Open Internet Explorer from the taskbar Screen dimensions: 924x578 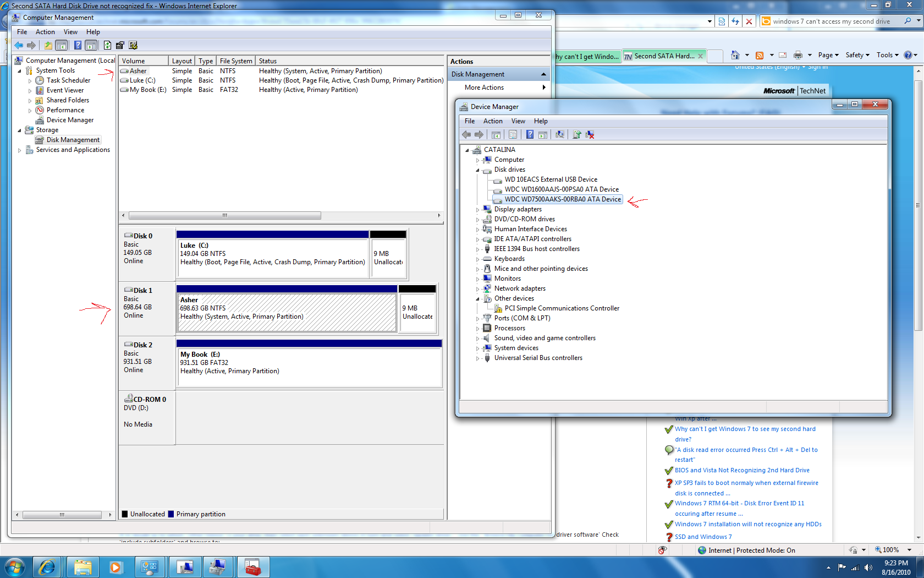pos(47,567)
